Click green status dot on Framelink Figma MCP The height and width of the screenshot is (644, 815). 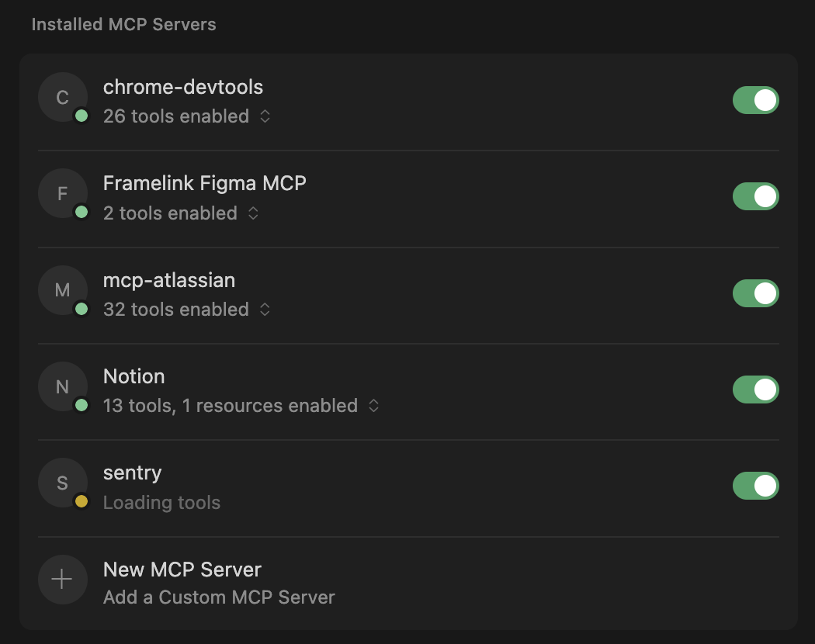click(x=81, y=212)
